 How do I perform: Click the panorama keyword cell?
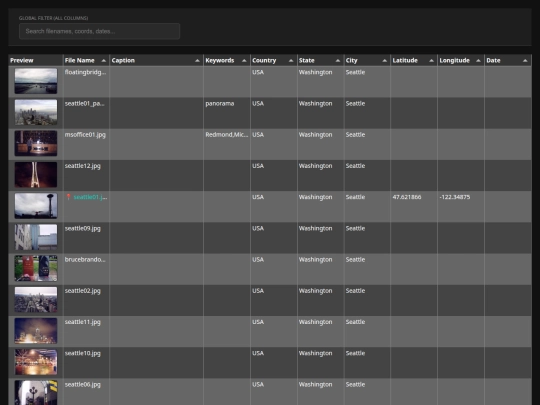[x=220, y=104]
